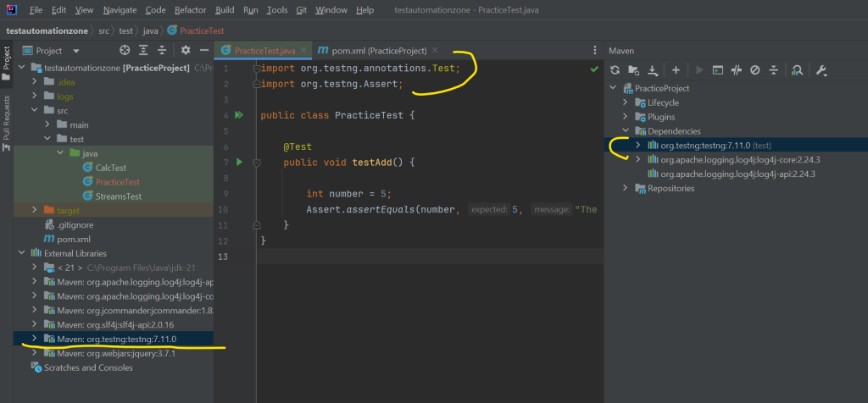
Task: Click the green inspection checkmark
Action: pos(594,69)
